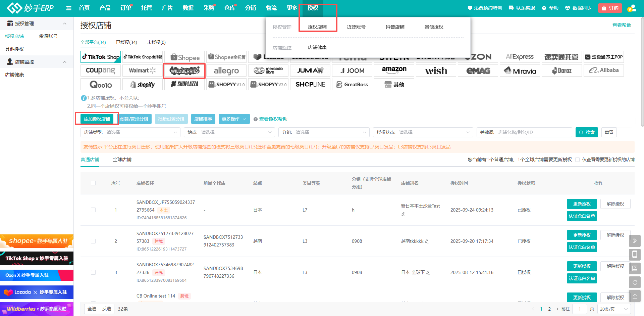Click the scroll-to-top icon on right edge
Viewport: 644px width, 316px height.
click(x=635, y=296)
